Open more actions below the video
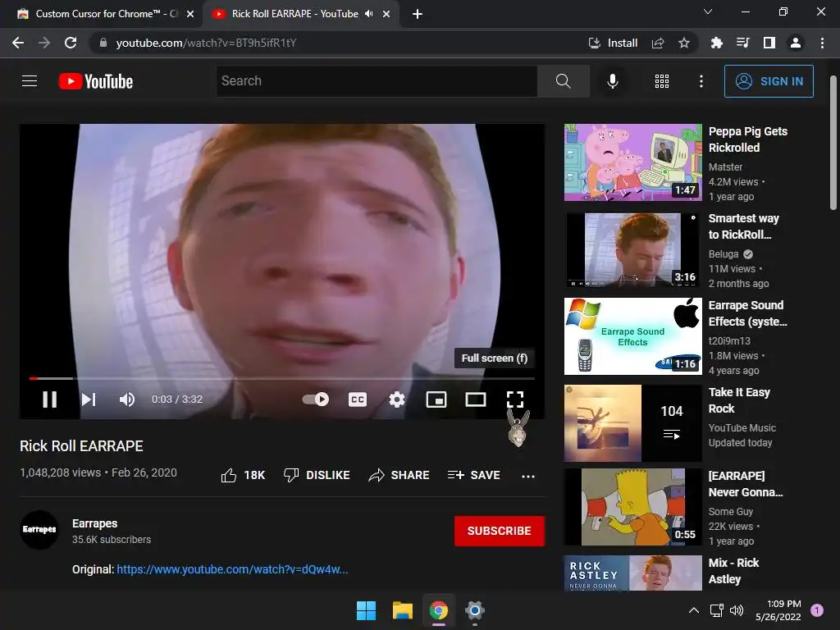This screenshot has width=840, height=630. [x=528, y=477]
